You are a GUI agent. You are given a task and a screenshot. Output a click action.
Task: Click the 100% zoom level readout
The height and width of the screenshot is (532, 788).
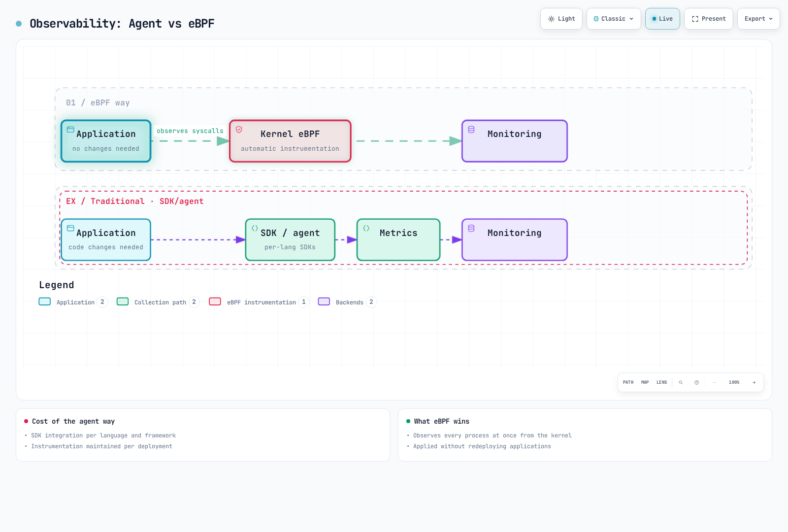coord(734,382)
